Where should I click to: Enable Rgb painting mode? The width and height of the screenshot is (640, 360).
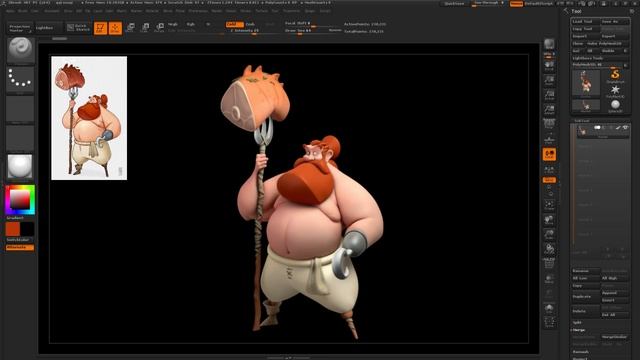coord(191,24)
